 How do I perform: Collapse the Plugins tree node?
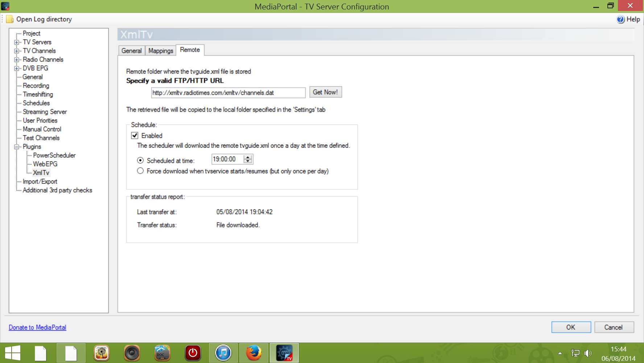coord(16,147)
